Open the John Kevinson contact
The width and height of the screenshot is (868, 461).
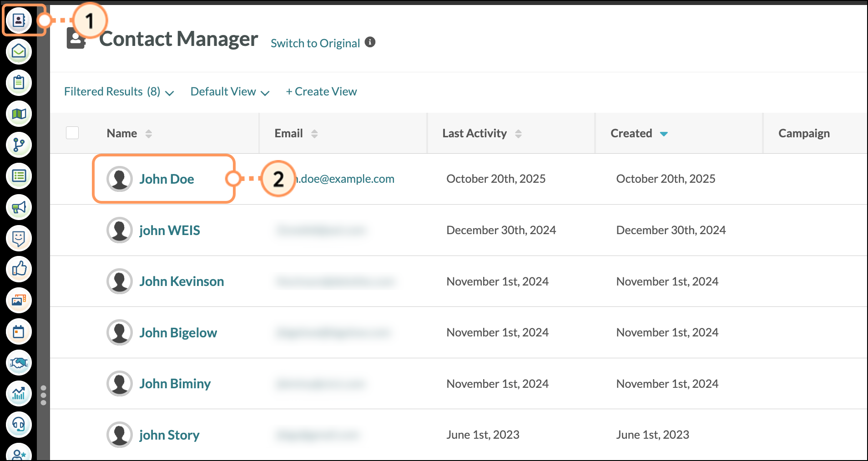click(x=182, y=281)
